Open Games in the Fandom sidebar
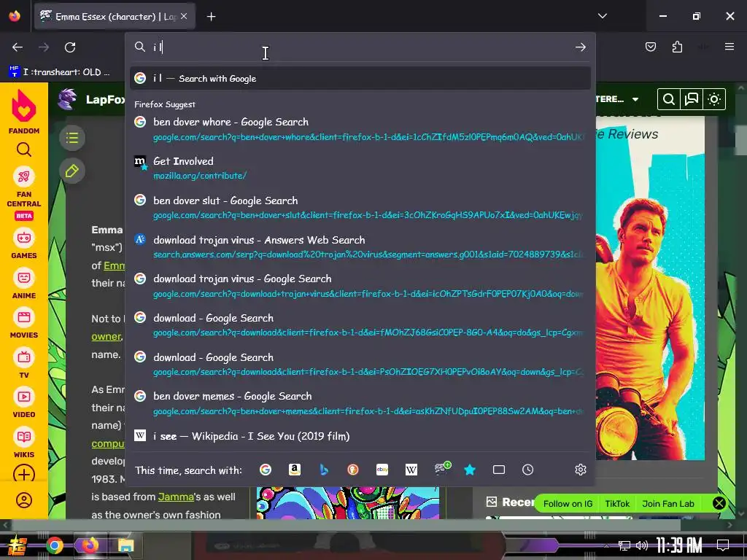This screenshot has height=560, width=747. click(x=24, y=244)
